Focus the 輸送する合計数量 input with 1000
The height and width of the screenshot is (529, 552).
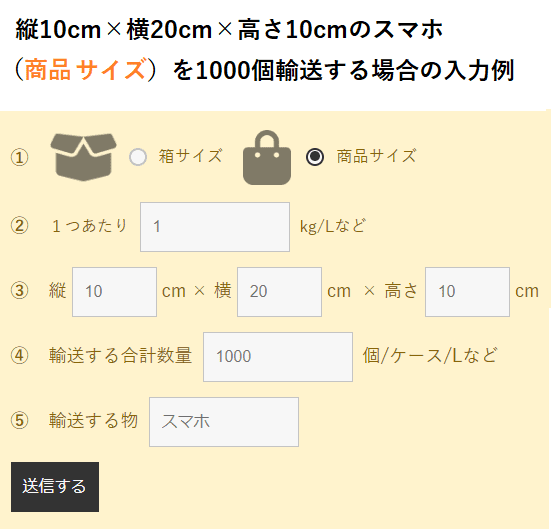point(278,357)
